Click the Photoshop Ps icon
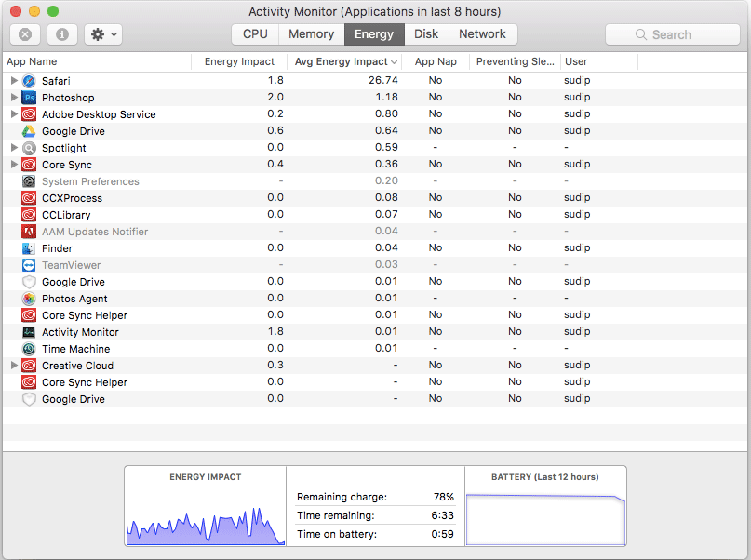The image size is (751, 560). tap(29, 98)
